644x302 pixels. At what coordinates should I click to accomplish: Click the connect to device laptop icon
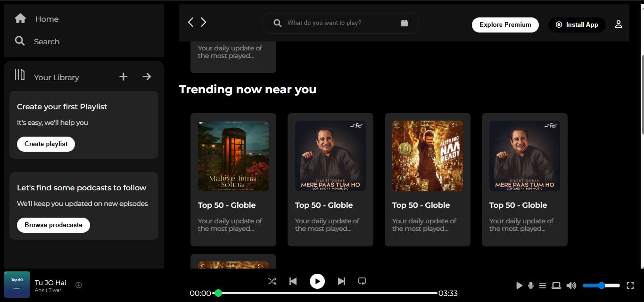click(x=556, y=286)
